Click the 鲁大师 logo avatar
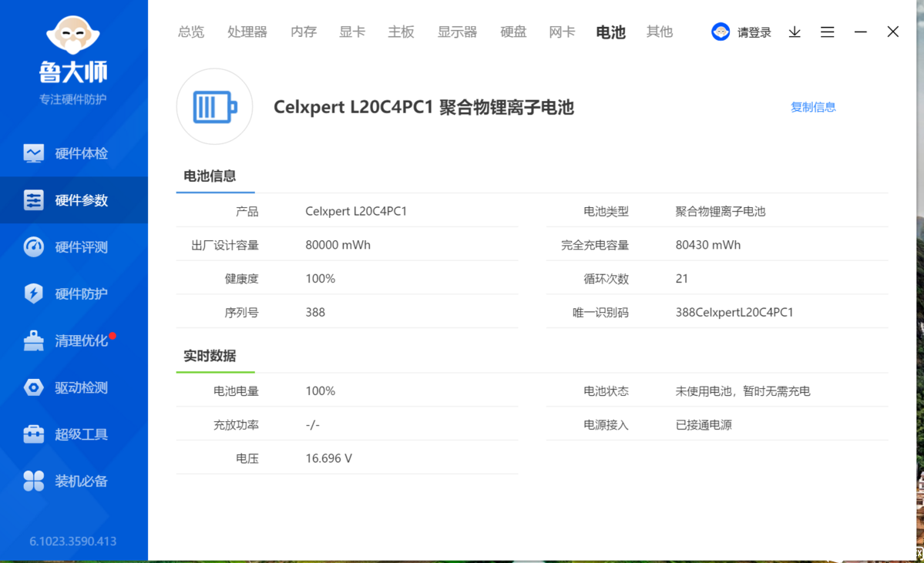The image size is (924, 563). click(x=73, y=35)
